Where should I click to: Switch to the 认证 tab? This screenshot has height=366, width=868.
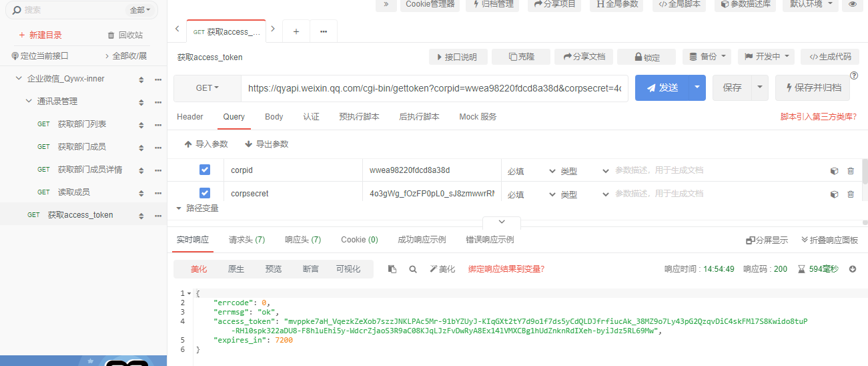(x=312, y=117)
